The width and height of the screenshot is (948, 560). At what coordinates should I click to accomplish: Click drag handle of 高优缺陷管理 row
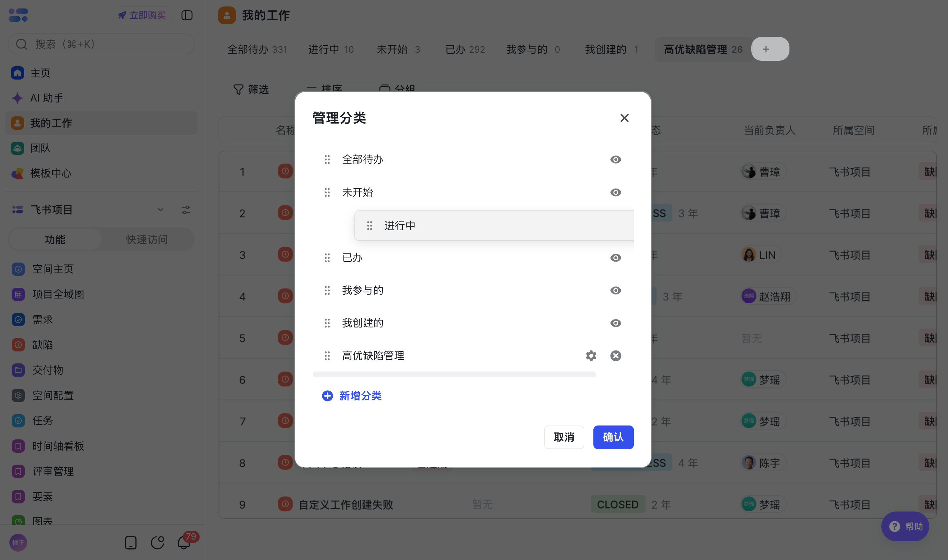tap(327, 355)
